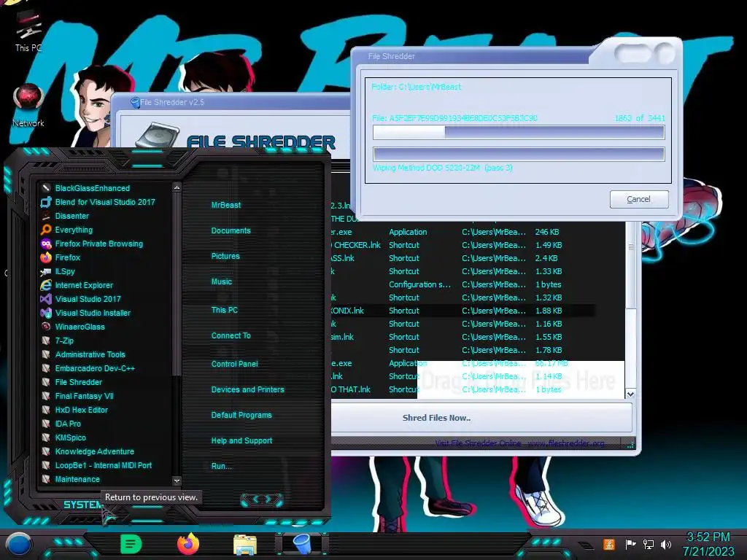Select Connect To in start menu
The image size is (747, 560).
tap(231, 335)
